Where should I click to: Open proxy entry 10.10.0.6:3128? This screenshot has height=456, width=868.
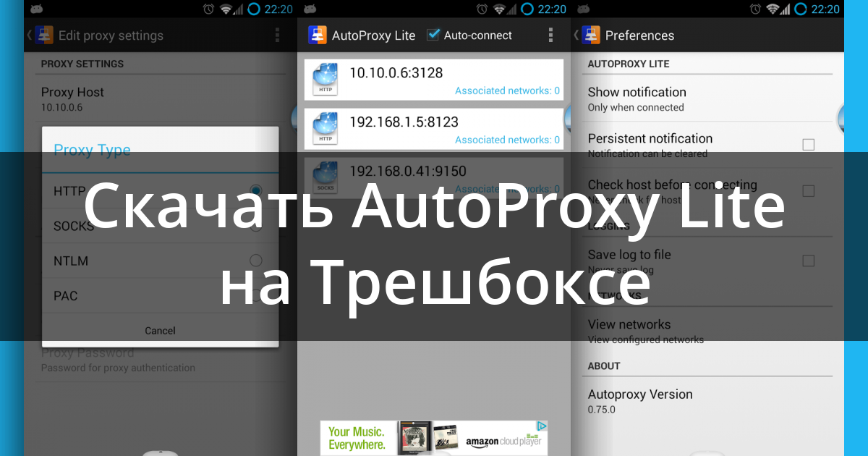[434, 80]
